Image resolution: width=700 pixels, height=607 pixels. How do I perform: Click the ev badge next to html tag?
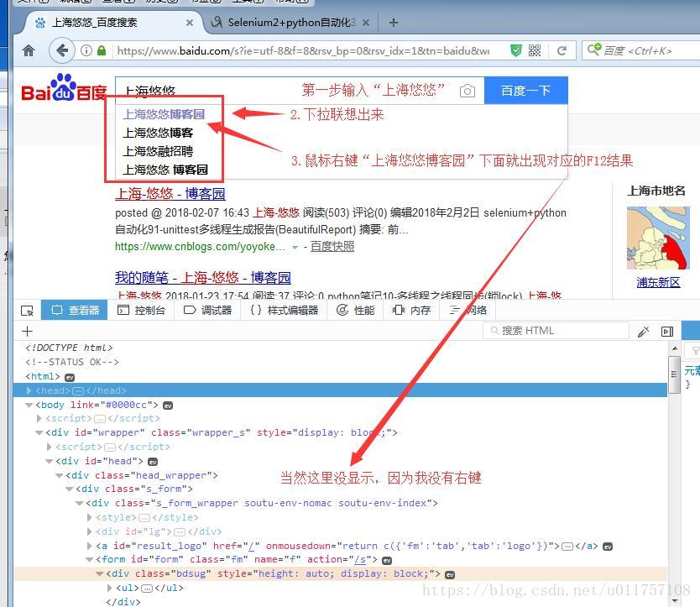point(70,377)
